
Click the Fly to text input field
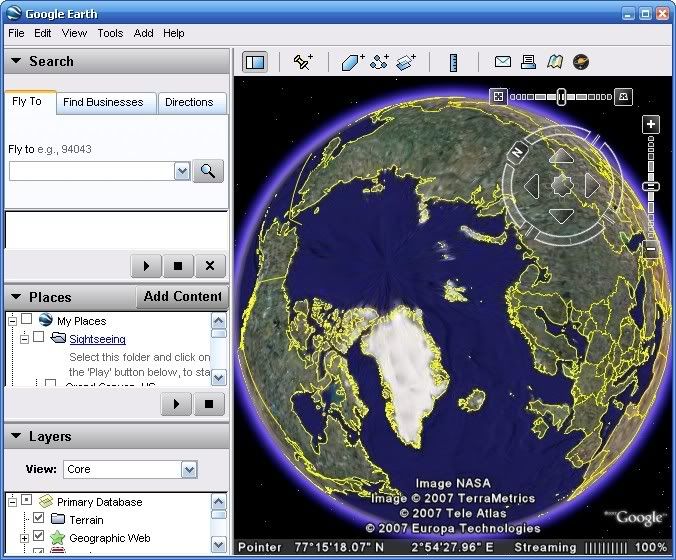coord(91,172)
